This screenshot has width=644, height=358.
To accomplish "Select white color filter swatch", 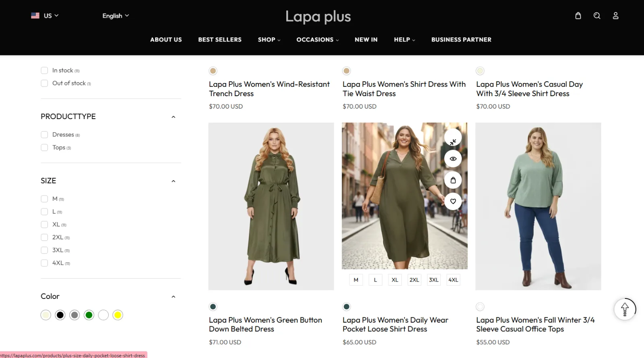I will point(103,315).
